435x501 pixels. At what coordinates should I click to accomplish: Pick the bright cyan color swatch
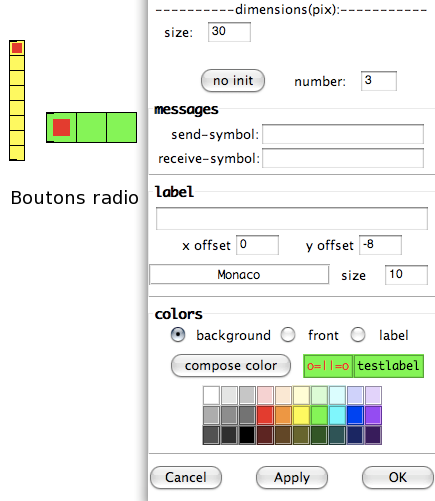pos(337,415)
